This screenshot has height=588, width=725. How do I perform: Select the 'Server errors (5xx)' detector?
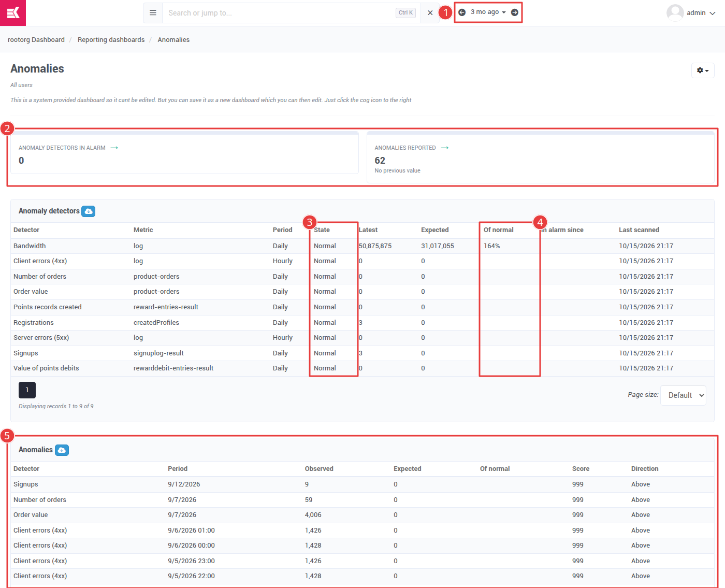coord(41,338)
